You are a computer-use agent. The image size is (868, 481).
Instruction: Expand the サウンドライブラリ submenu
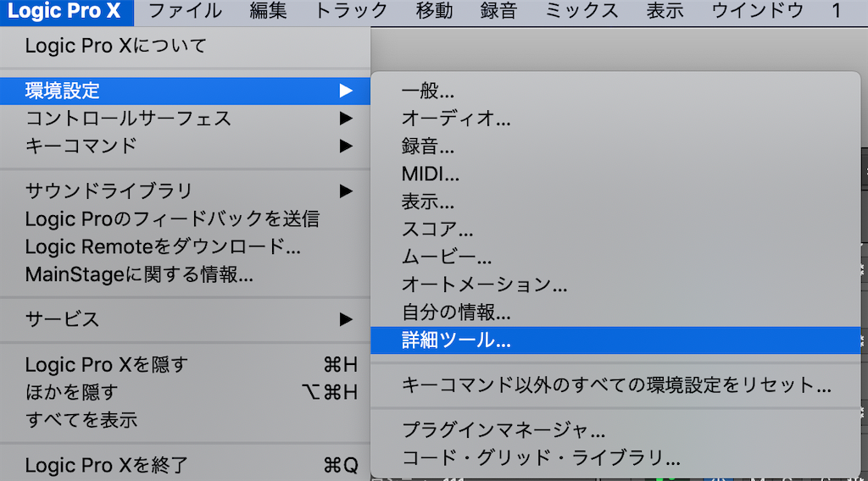point(186,191)
